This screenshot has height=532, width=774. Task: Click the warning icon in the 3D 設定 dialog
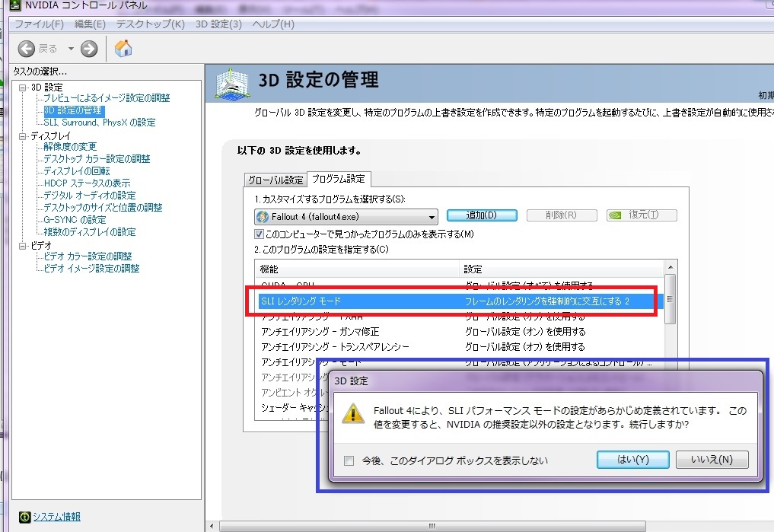[352, 414]
